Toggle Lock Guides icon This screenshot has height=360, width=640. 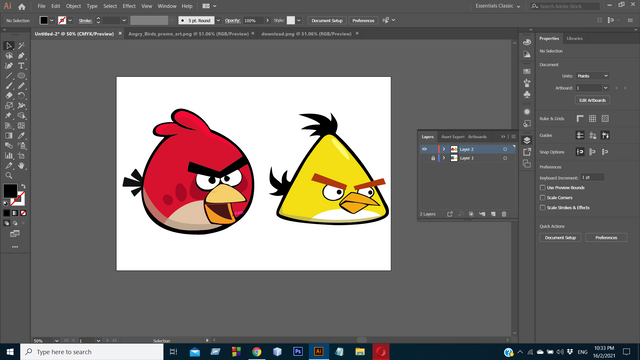click(593, 136)
